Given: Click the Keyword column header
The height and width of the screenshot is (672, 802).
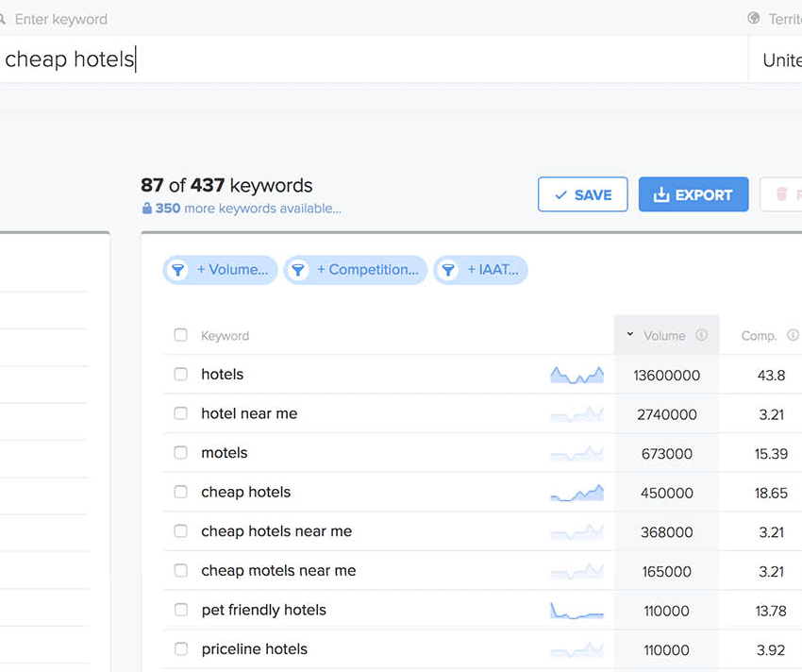Looking at the screenshot, I should click(x=225, y=334).
